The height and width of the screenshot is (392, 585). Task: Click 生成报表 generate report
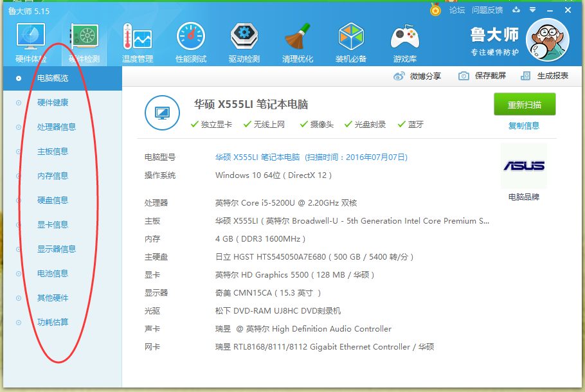pos(544,76)
